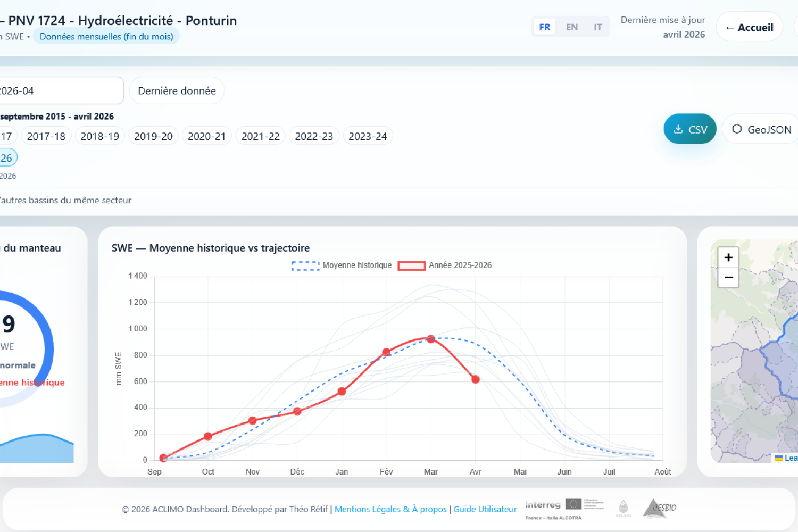Viewport: 798px width, 532px height.
Task: Select the 2018-19 season chip
Action: pos(100,136)
